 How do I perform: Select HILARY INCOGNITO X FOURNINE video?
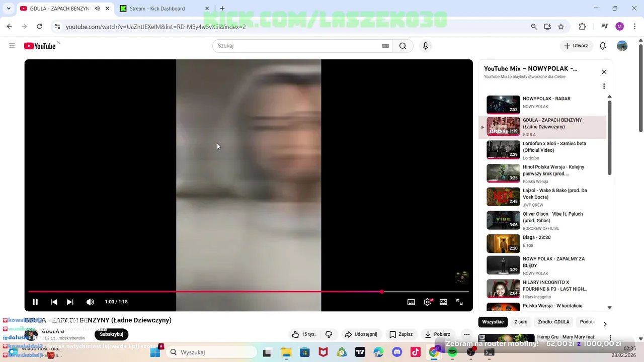pos(546,289)
